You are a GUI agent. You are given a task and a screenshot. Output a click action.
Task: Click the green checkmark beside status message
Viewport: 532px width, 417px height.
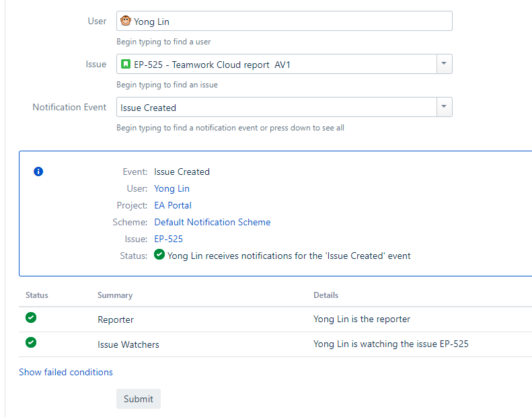tap(159, 254)
